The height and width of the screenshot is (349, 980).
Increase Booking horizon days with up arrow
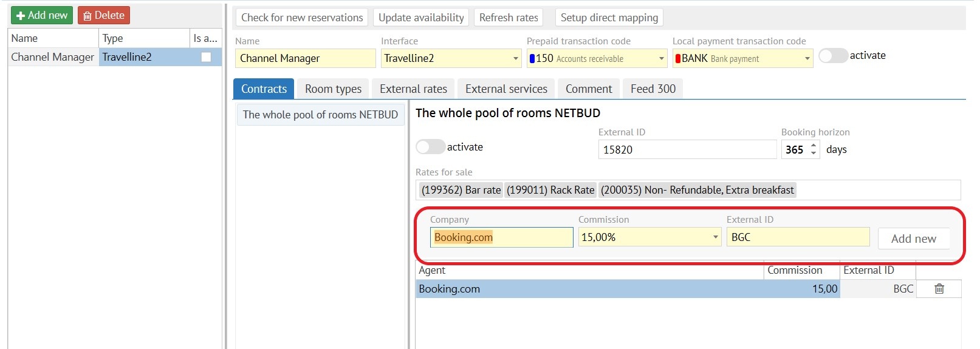click(x=814, y=146)
